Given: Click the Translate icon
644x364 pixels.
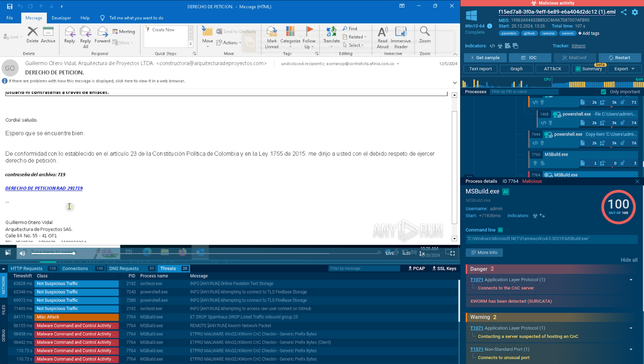Looking at the screenshot, I should (x=331, y=31).
